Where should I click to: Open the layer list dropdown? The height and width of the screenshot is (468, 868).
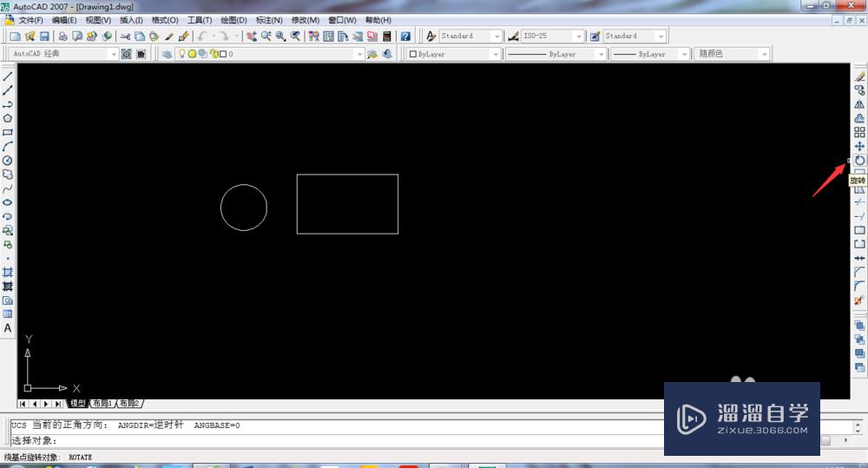(360, 54)
